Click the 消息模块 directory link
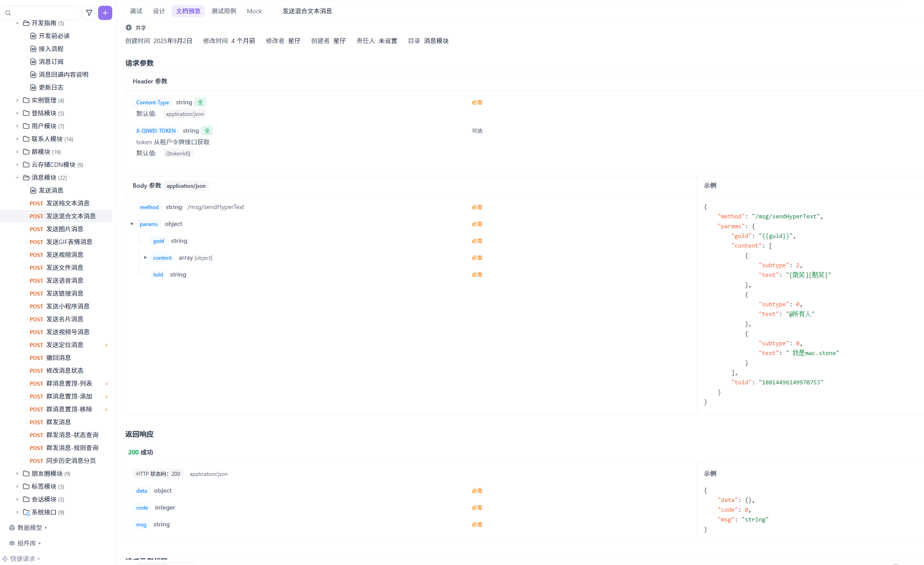The image size is (924, 565). coord(436,41)
